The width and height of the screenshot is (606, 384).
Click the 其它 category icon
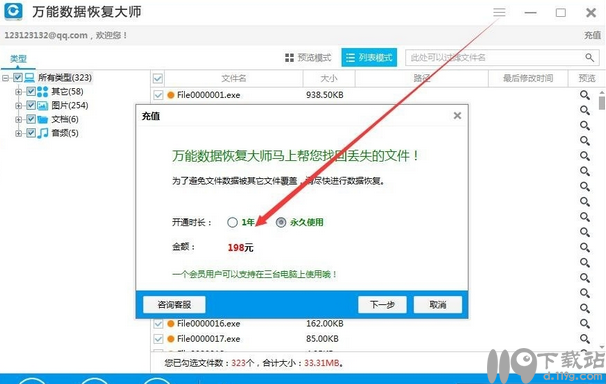(43, 92)
